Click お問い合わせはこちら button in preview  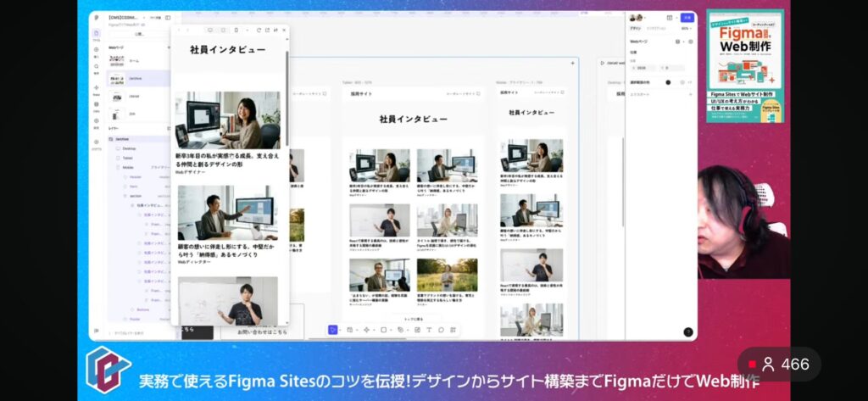pos(254,331)
